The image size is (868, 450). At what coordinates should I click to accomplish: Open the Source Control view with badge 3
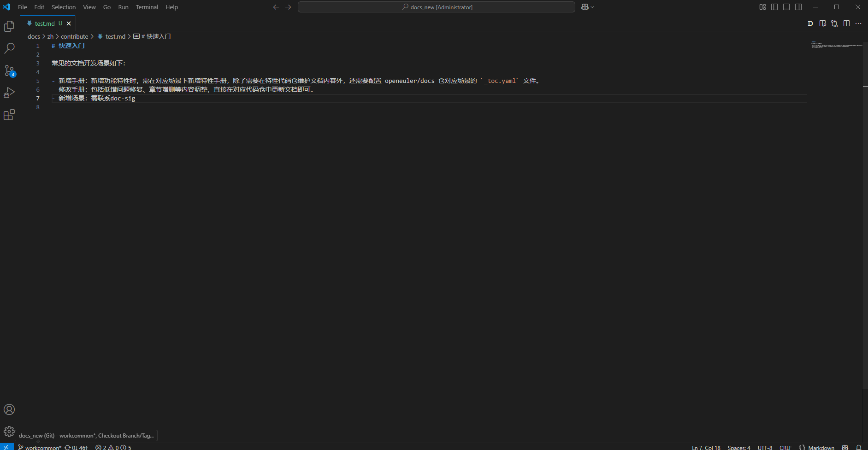[x=9, y=70]
